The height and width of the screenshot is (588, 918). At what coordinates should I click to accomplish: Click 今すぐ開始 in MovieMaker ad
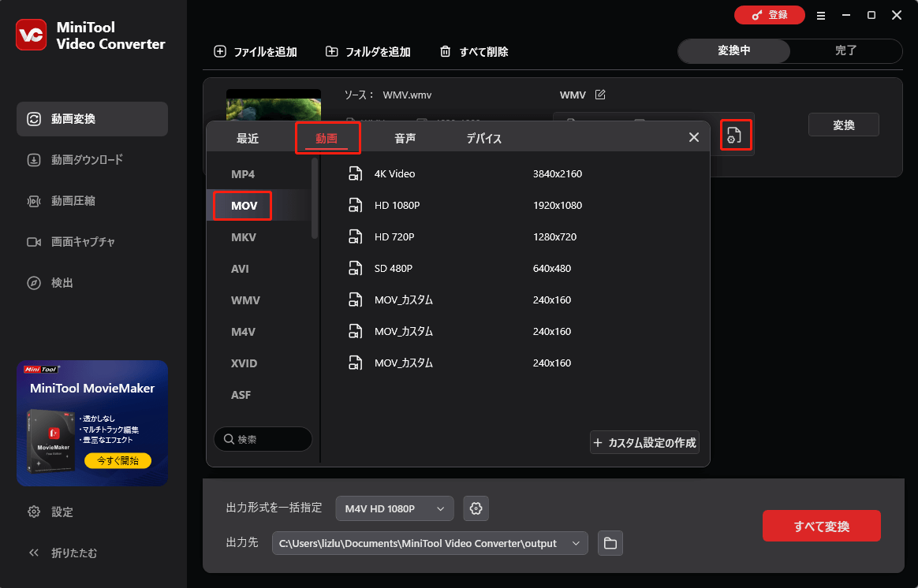(x=118, y=460)
